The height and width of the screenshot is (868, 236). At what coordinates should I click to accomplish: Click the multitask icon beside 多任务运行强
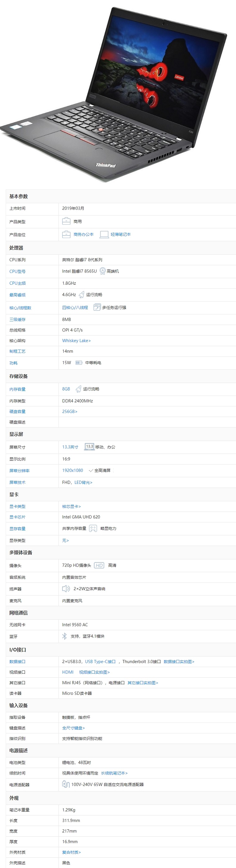[x=97, y=307]
